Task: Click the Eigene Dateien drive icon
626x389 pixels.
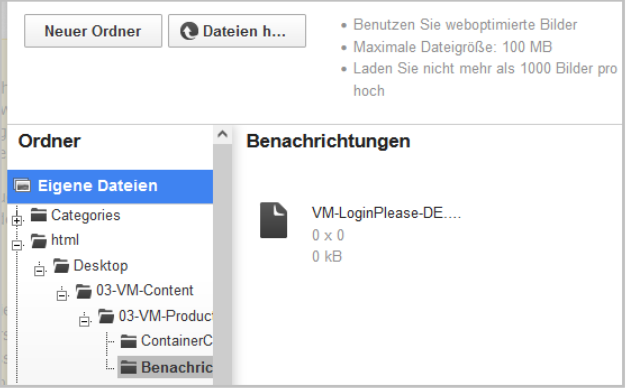Action: 22,186
